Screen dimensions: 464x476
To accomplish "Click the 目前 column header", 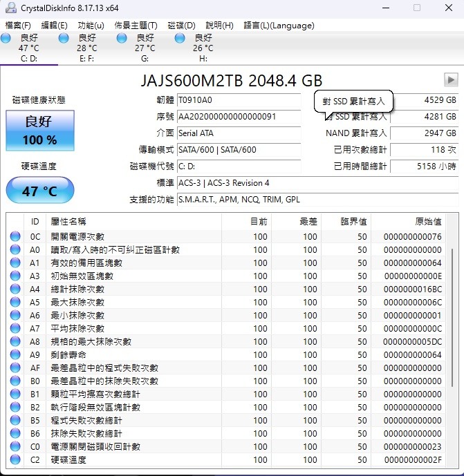I will [246, 221].
